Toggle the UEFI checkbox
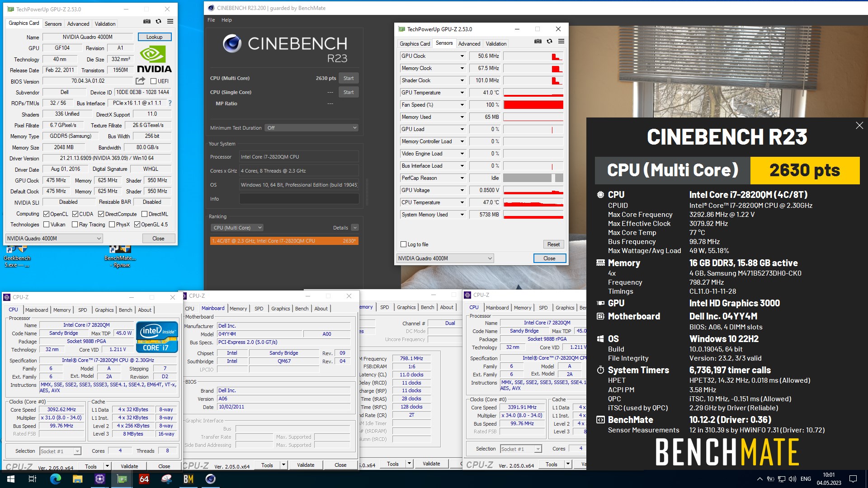The height and width of the screenshot is (488, 868). point(153,81)
